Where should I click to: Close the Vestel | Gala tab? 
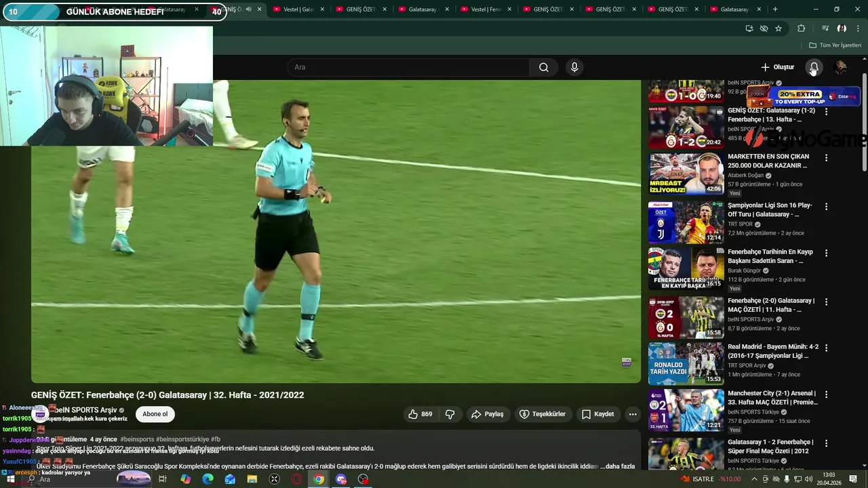pos(322,9)
